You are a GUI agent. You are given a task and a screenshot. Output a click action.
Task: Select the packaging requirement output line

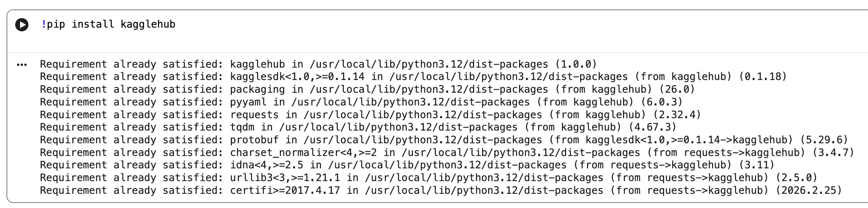[367, 89]
